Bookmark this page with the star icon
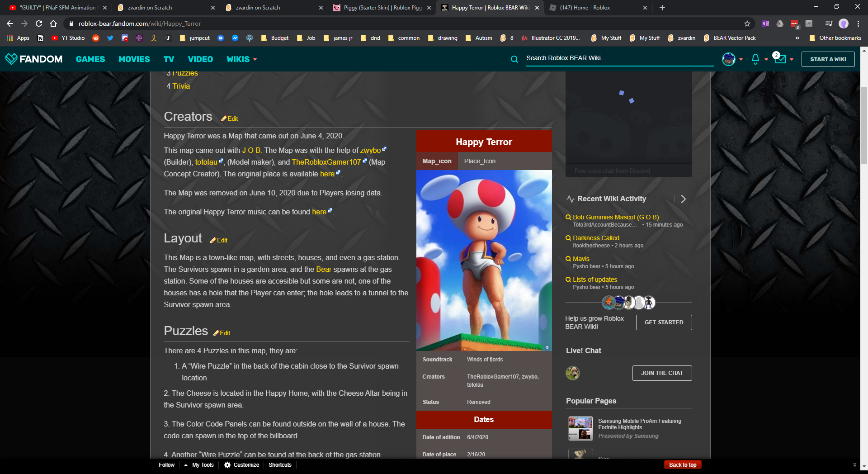 (747, 24)
